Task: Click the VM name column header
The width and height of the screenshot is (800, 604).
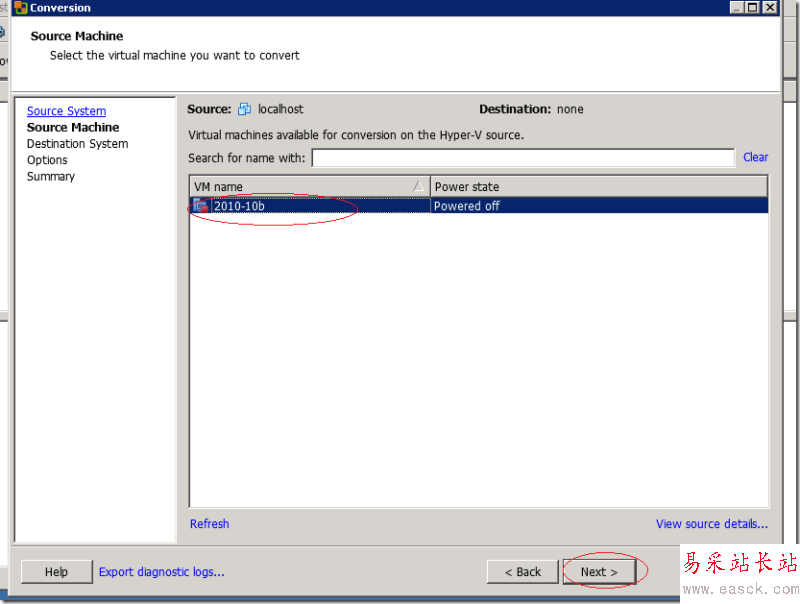Action: pyautogui.click(x=310, y=186)
